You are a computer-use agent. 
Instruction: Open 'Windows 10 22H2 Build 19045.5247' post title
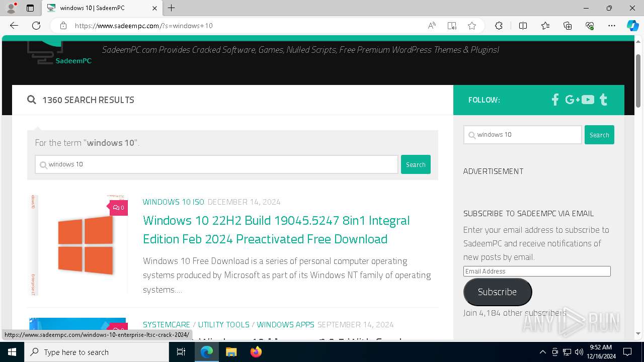pyautogui.click(x=276, y=230)
